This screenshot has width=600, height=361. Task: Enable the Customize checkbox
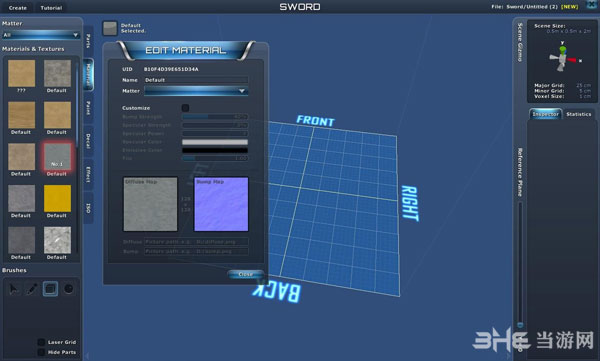pyautogui.click(x=185, y=108)
